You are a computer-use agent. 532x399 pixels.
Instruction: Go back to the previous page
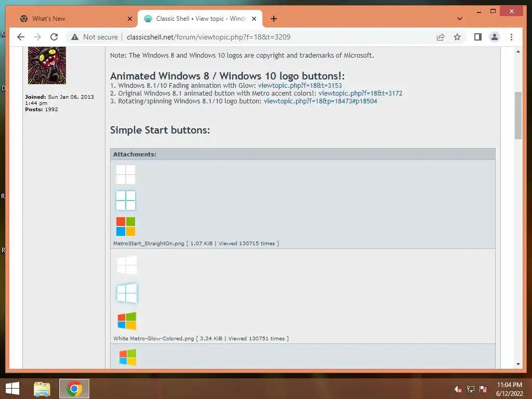tap(21, 37)
